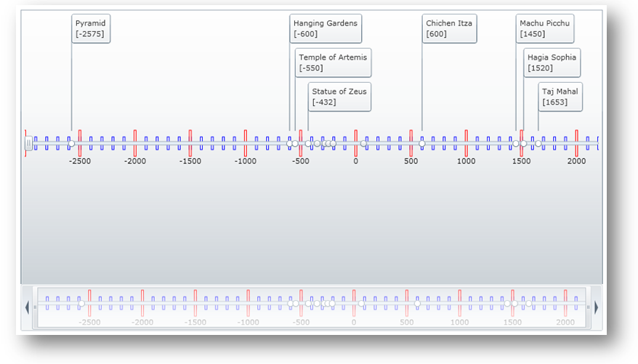The width and height of the screenshot is (638, 364).
Task: Select the Machu Picchu [1450] label
Action: tap(545, 29)
